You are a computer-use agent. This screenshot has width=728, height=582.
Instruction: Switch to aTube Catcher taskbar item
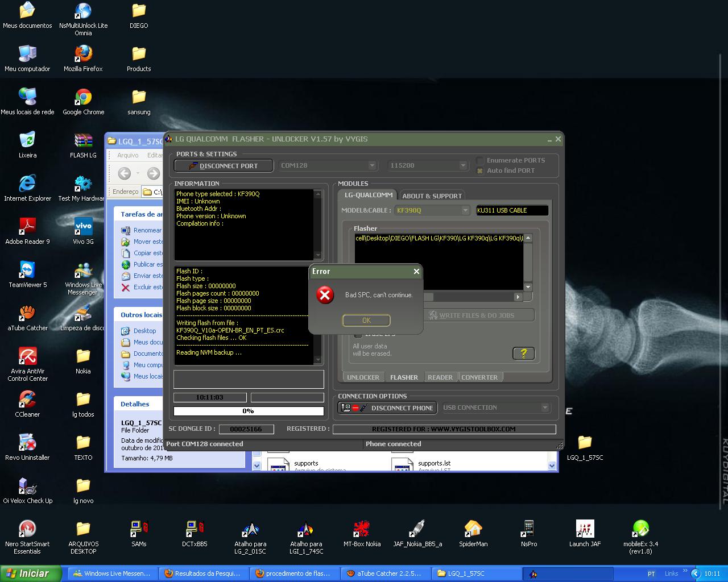[x=385, y=573]
